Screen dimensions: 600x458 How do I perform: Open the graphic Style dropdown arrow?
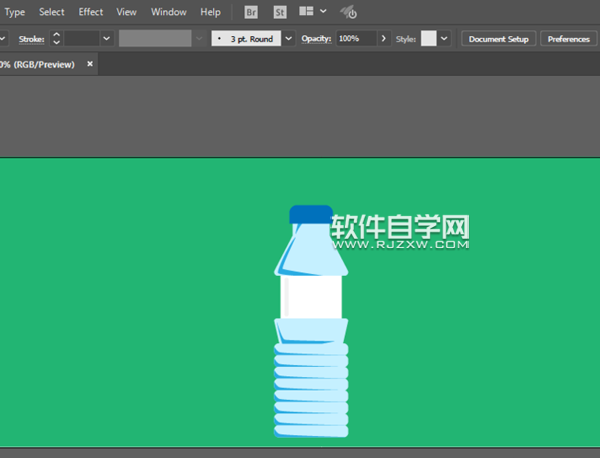tap(444, 38)
